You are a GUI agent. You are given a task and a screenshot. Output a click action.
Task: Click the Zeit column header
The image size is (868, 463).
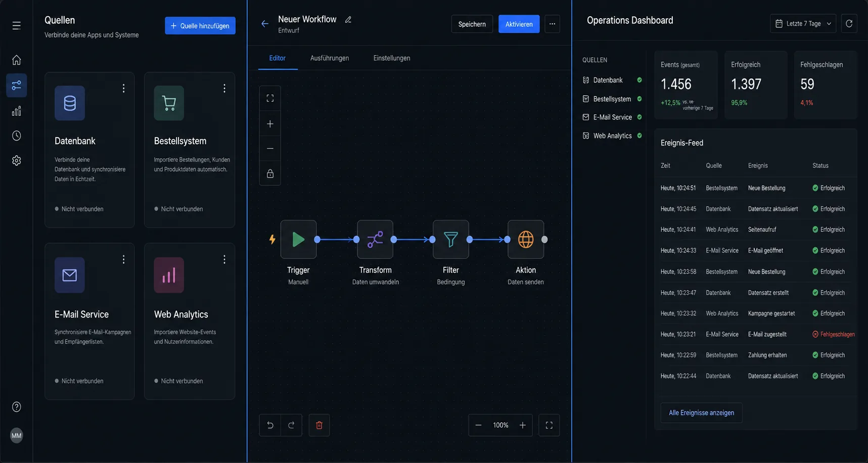(665, 166)
